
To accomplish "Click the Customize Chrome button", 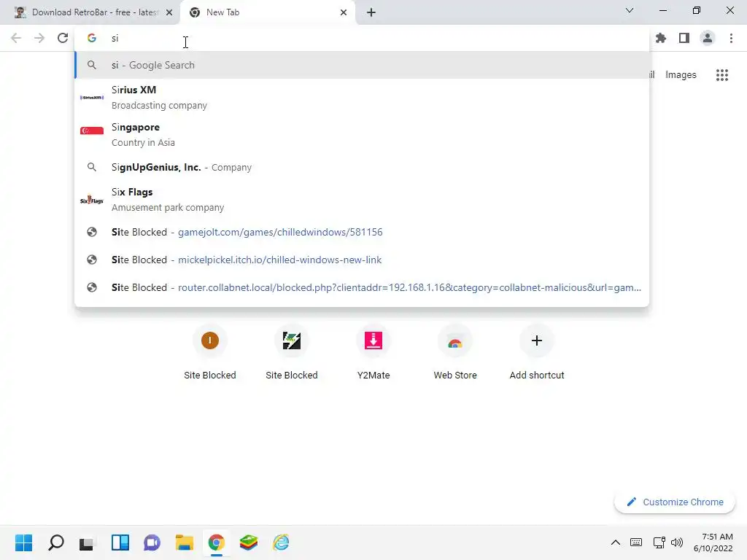I will (675, 502).
